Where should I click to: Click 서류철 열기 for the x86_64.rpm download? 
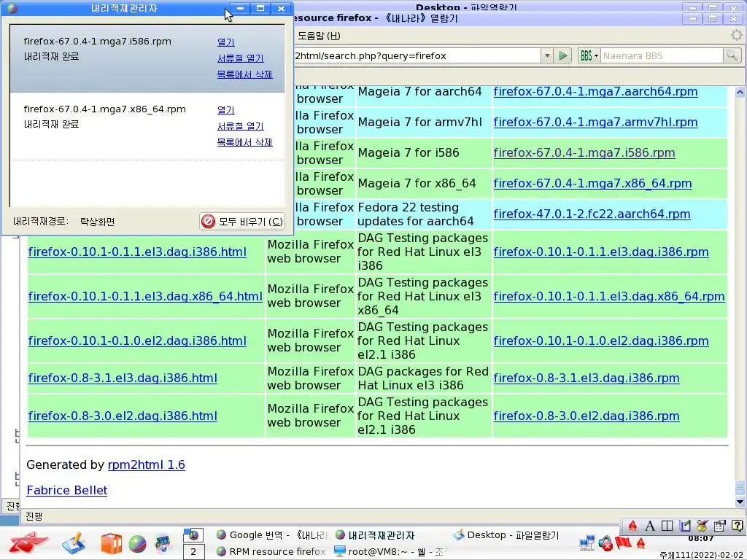click(241, 126)
